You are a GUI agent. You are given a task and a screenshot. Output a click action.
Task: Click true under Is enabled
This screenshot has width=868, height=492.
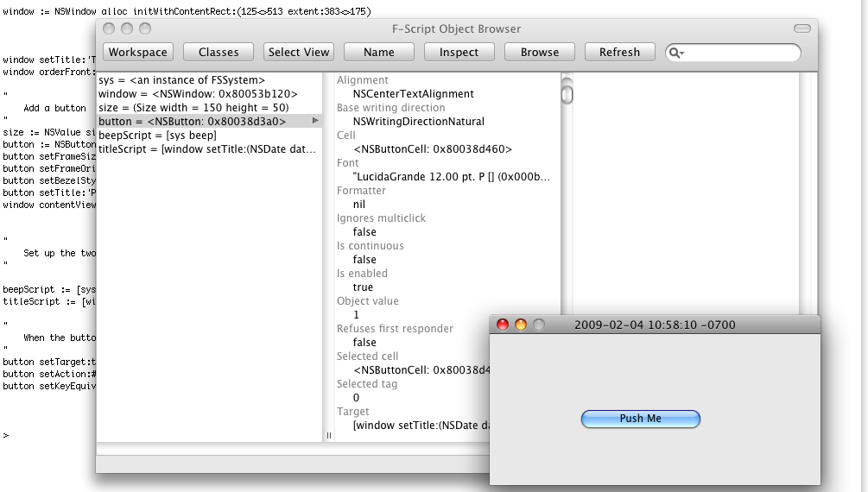click(363, 287)
